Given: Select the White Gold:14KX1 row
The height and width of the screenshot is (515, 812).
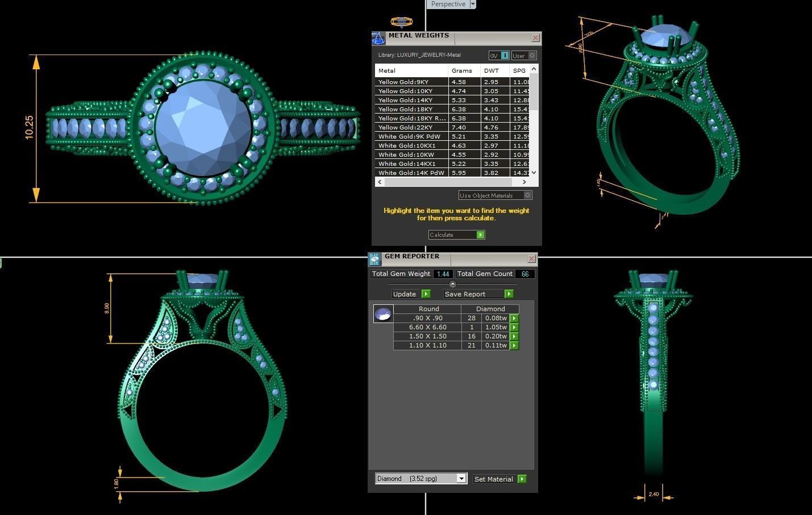Looking at the screenshot, I should pos(452,164).
